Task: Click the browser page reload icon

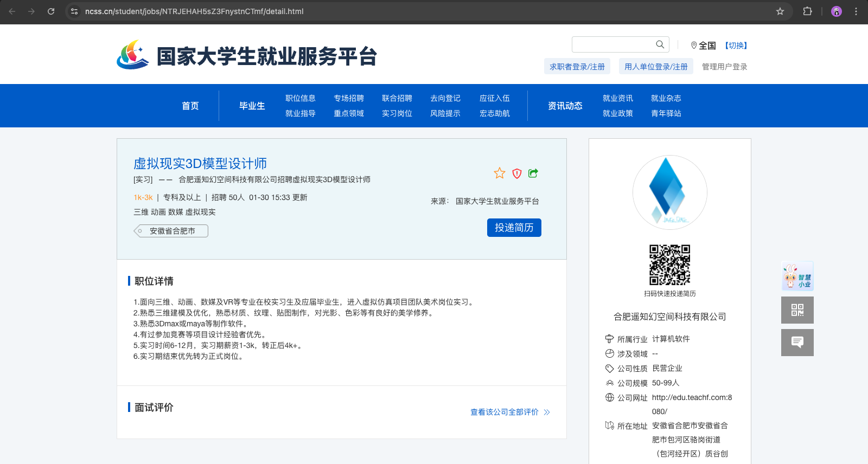Action: pos(51,11)
